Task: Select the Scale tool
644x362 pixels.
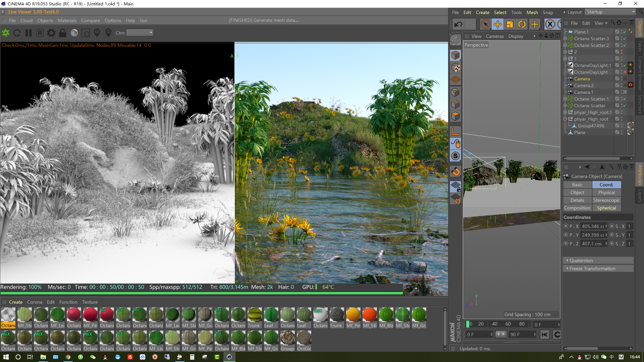Action: [510, 24]
